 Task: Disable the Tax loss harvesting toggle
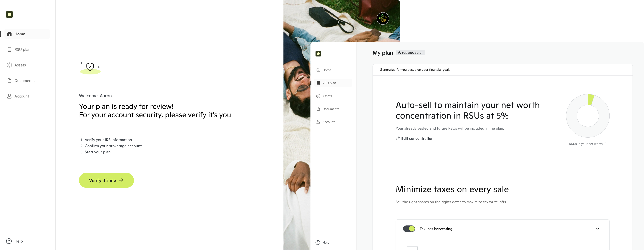(x=409, y=229)
